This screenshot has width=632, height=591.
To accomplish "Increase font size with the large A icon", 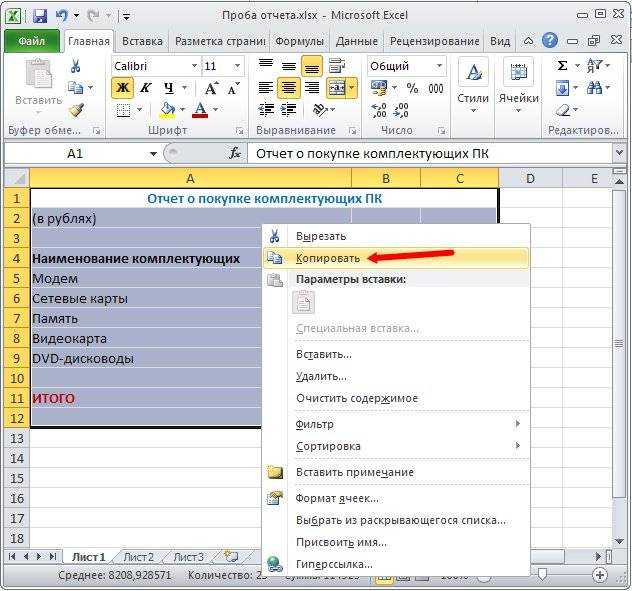I will (x=212, y=88).
